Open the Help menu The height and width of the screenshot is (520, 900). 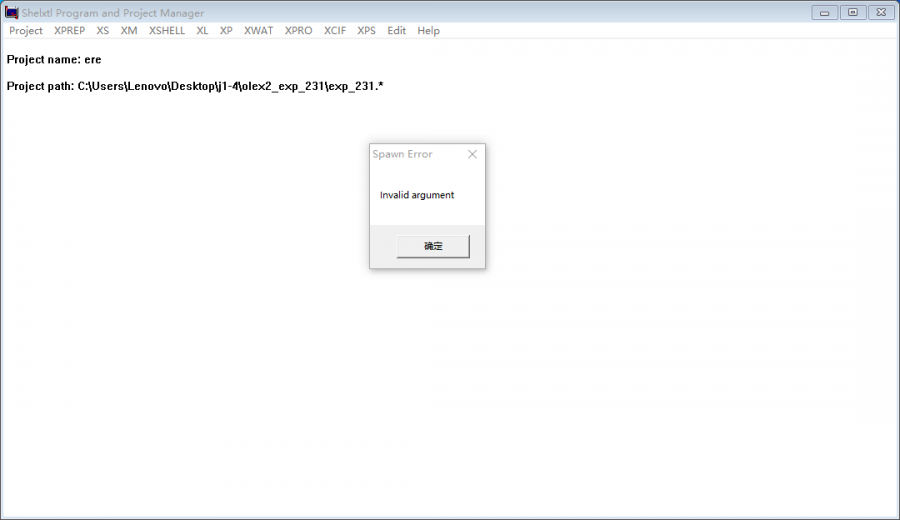428,31
